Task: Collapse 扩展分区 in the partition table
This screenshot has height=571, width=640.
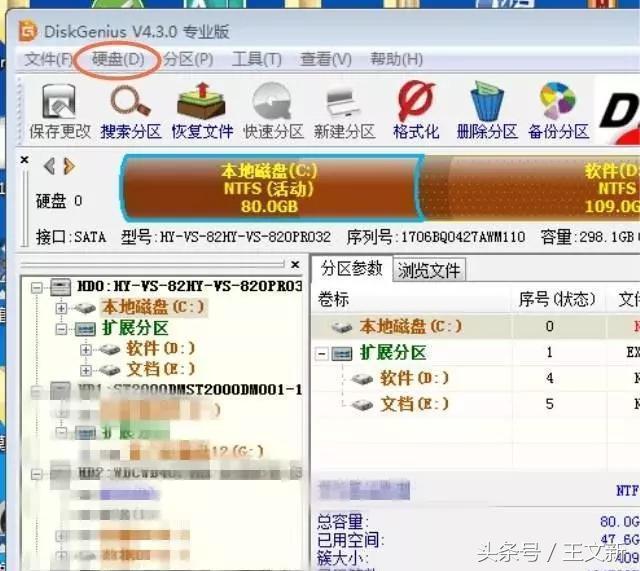Action: click(322, 353)
